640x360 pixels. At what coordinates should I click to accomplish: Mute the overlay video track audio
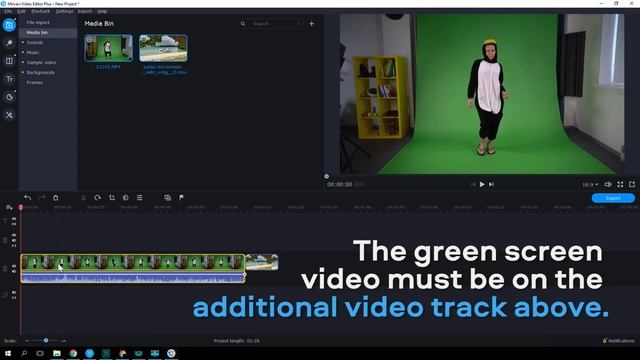pyautogui.click(x=14, y=240)
